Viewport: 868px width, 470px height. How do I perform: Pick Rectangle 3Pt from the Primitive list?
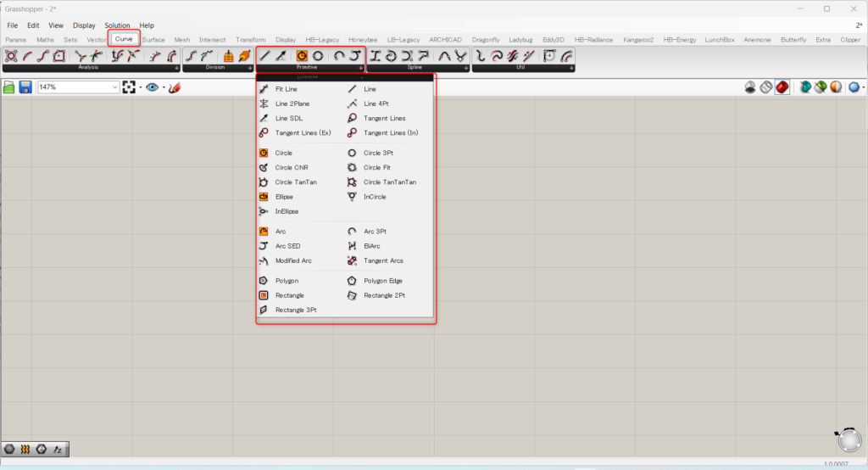[x=295, y=311]
